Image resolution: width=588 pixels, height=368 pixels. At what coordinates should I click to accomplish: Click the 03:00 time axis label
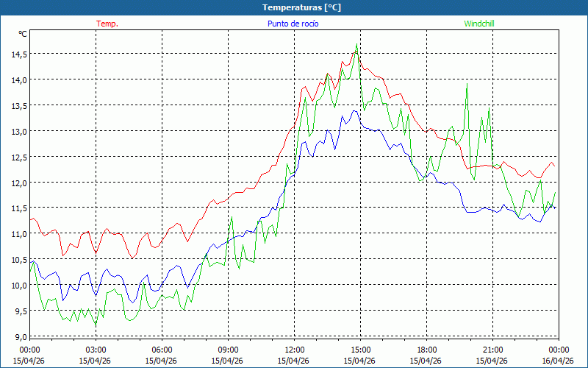96,350
